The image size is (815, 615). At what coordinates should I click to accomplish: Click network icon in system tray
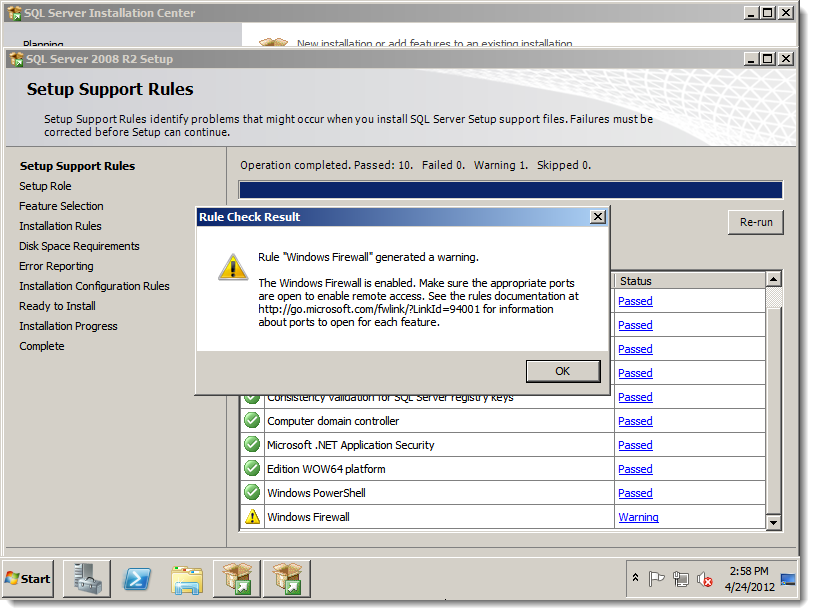(680, 579)
